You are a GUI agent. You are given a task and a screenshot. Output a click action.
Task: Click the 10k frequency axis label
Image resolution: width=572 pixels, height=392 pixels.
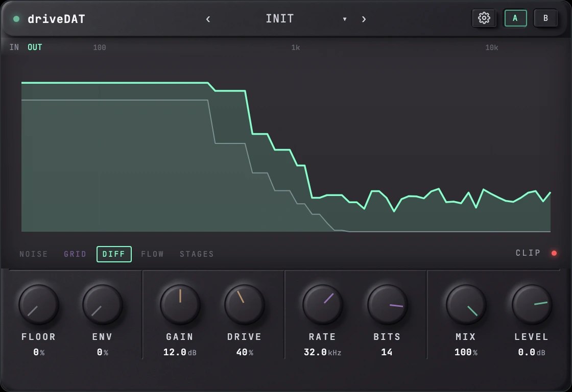click(491, 47)
